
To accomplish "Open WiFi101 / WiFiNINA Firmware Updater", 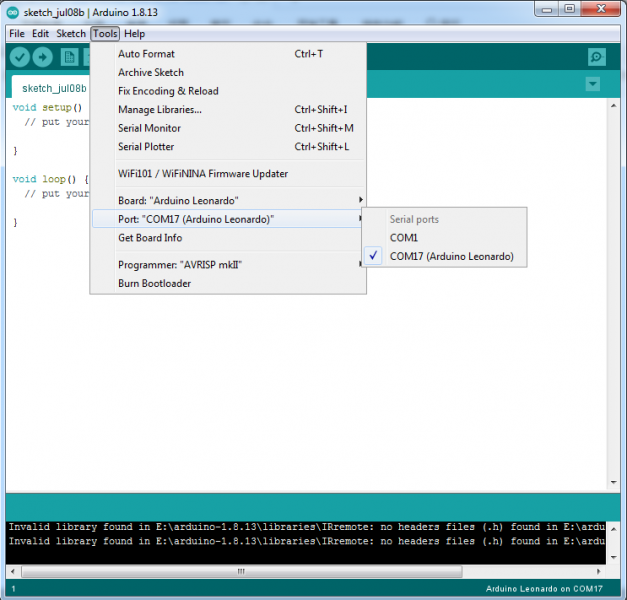I will click(228, 174).
